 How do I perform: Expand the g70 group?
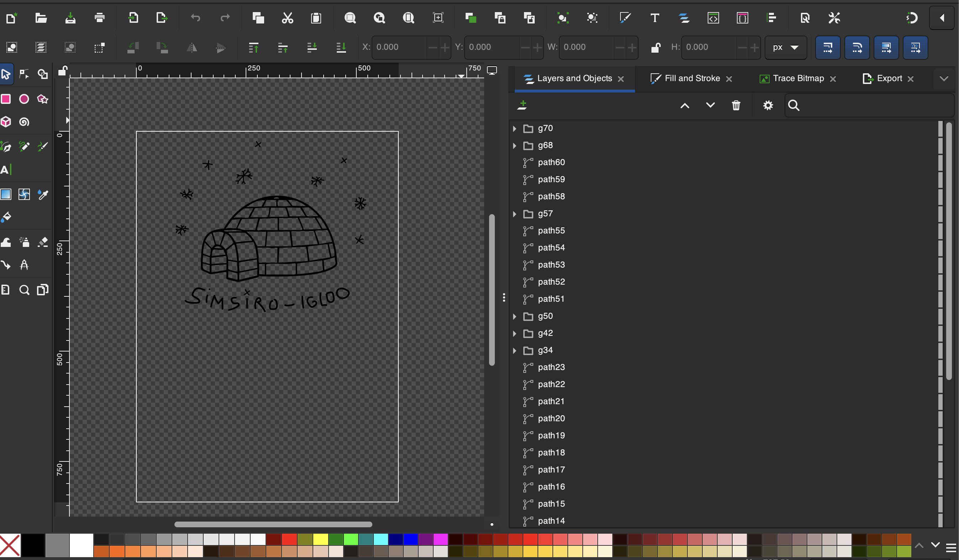pos(514,128)
